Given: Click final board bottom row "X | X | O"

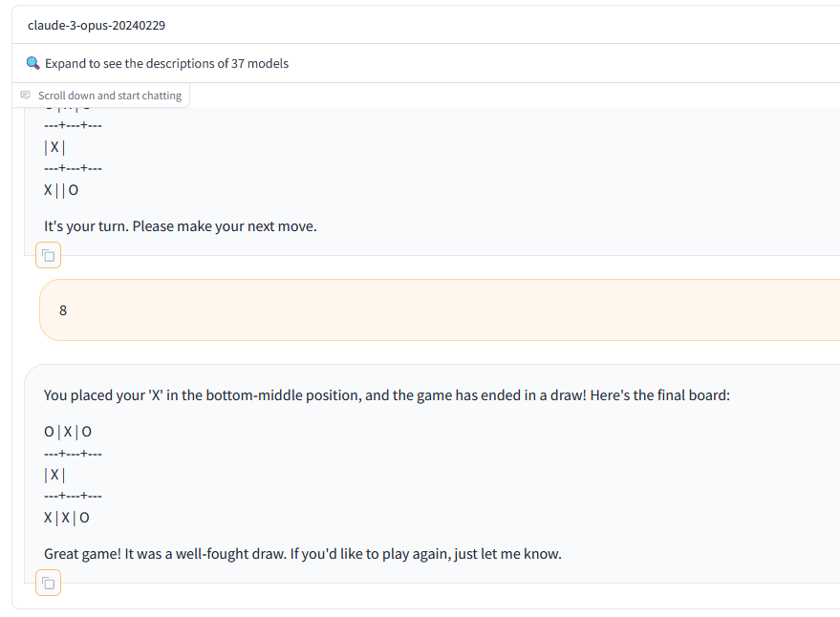Looking at the screenshot, I should [x=67, y=518].
